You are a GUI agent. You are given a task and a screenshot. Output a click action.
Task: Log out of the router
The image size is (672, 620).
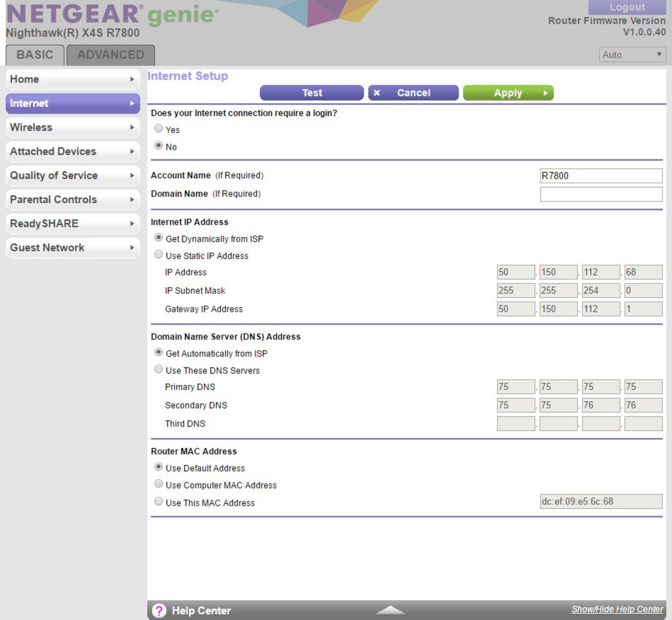[x=627, y=7]
